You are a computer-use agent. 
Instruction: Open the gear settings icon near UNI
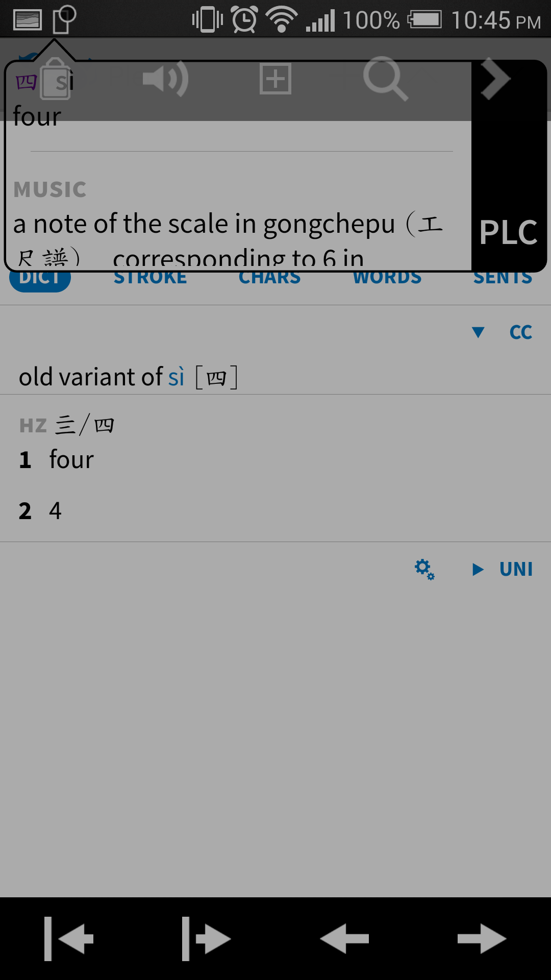(x=424, y=569)
